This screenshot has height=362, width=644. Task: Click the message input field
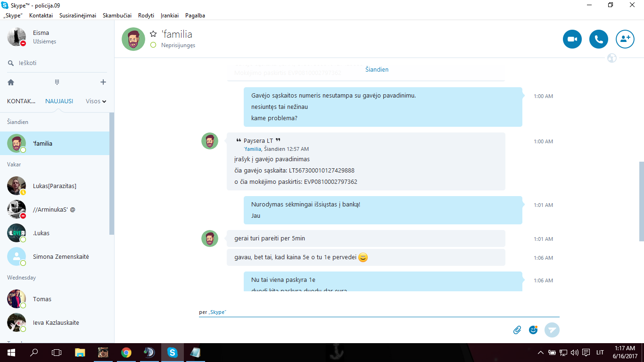(379, 312)
